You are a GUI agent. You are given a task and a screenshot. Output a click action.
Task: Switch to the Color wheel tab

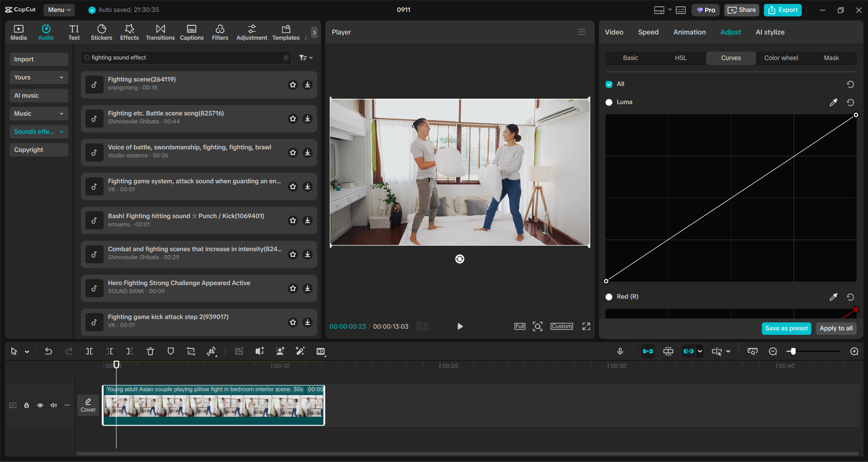click(781, 58)
